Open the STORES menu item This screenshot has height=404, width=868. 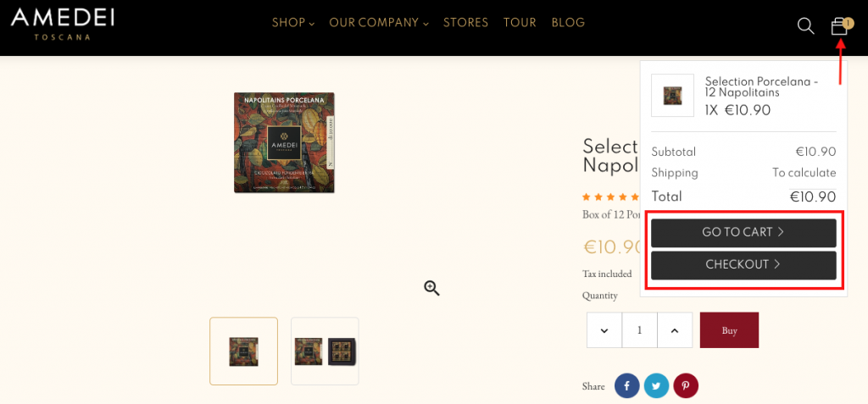click(465, 23)
